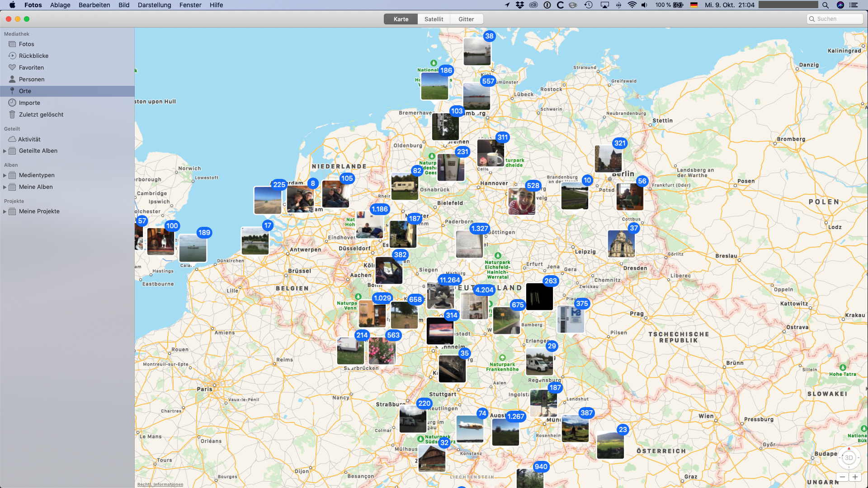The height and width of the screenshot is (488, 868).
Task: Expand the Geteilte Alben disclosure triangle
Action: [5, 151]
